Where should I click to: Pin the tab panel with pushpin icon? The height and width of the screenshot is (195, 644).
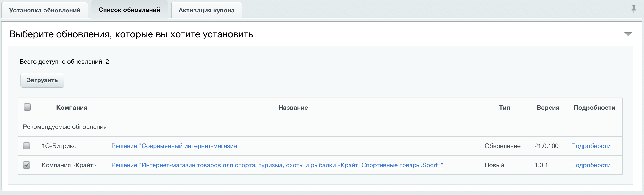(x=634, y=9)
